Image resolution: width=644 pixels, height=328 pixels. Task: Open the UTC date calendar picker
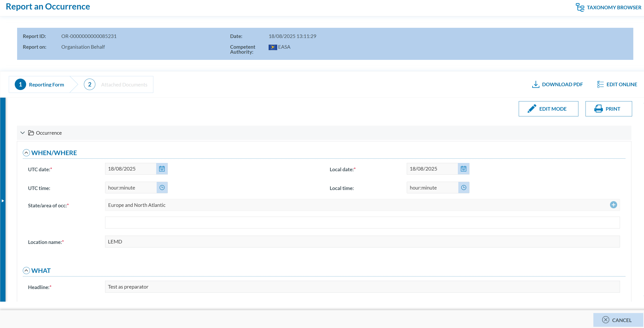coord(162,169)
